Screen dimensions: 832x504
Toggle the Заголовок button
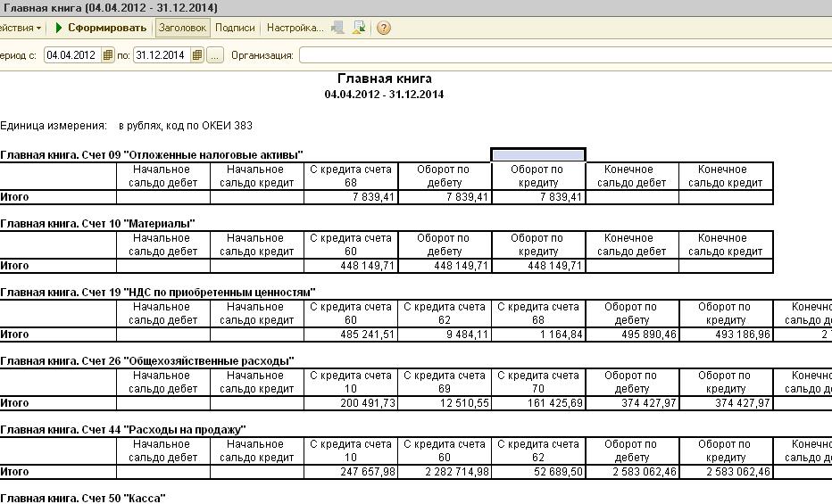coord(182,28)
